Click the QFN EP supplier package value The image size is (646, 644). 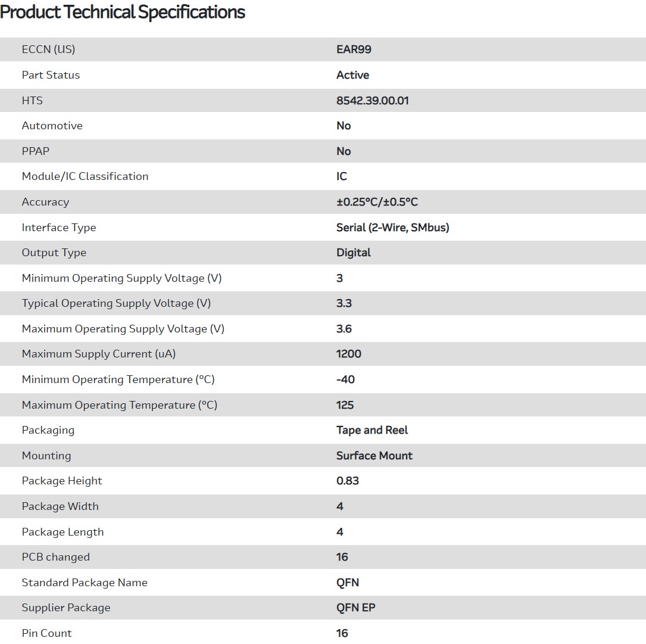click(355, 608)
